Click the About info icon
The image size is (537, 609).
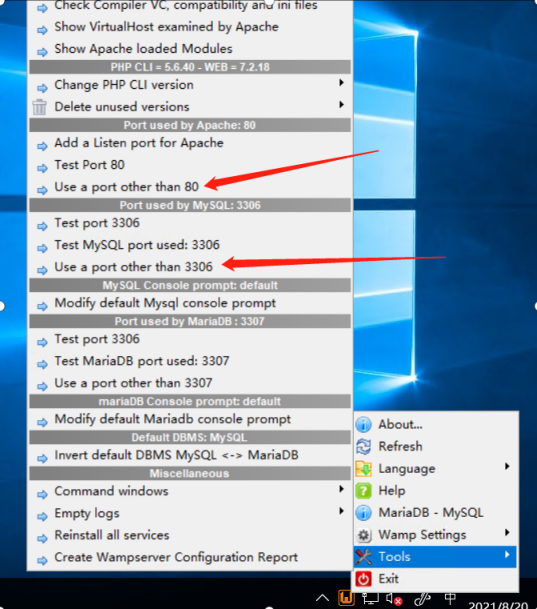pyautogui.click(x=363, y=425)
